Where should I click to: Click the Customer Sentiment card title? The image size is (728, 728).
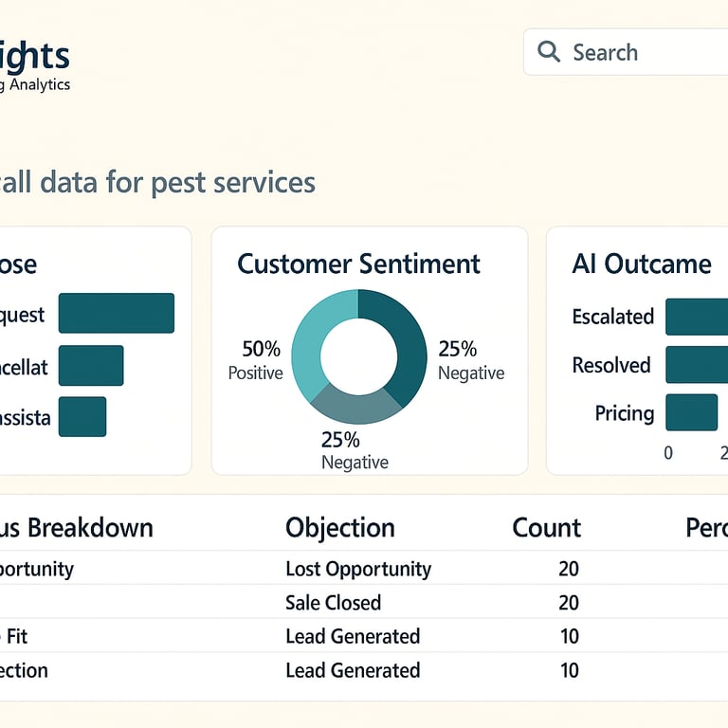pyautogui.click(x=358, y=264)
